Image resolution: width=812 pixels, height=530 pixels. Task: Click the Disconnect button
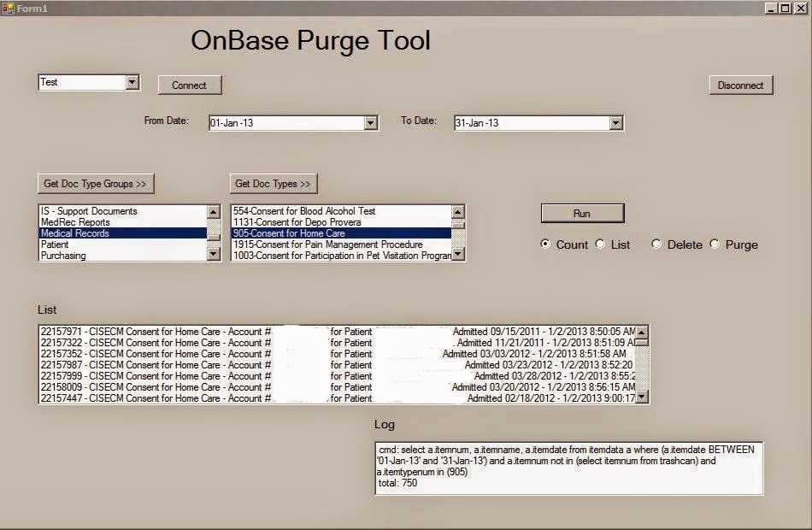[x=740, y=85]
